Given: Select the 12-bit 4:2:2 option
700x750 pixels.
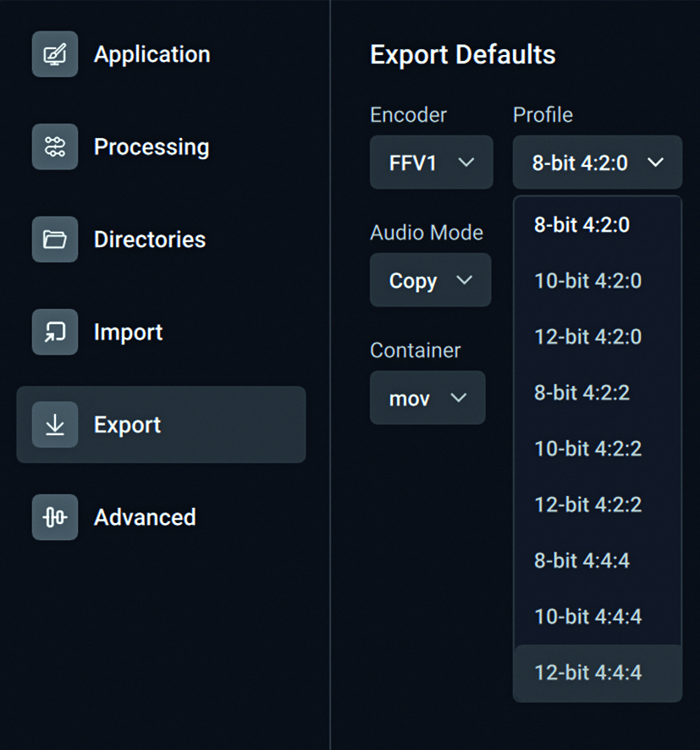Looking at the screenshot, I should click(x=587, y=505).
